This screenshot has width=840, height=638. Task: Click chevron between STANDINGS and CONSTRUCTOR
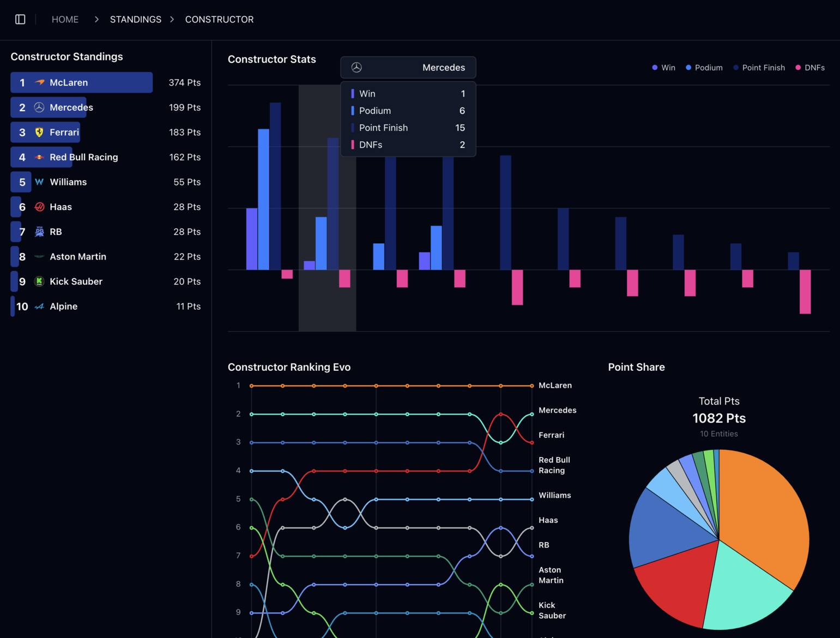click(172, 20)
